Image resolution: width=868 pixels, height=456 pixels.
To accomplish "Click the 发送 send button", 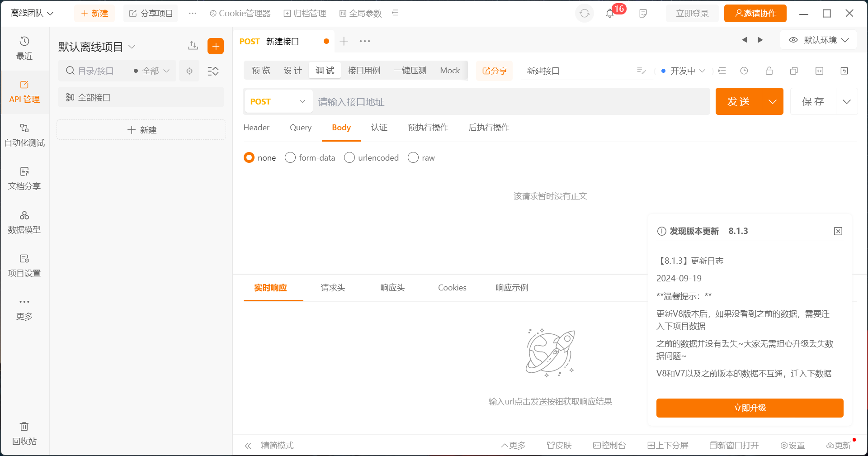I will (738, 102).
